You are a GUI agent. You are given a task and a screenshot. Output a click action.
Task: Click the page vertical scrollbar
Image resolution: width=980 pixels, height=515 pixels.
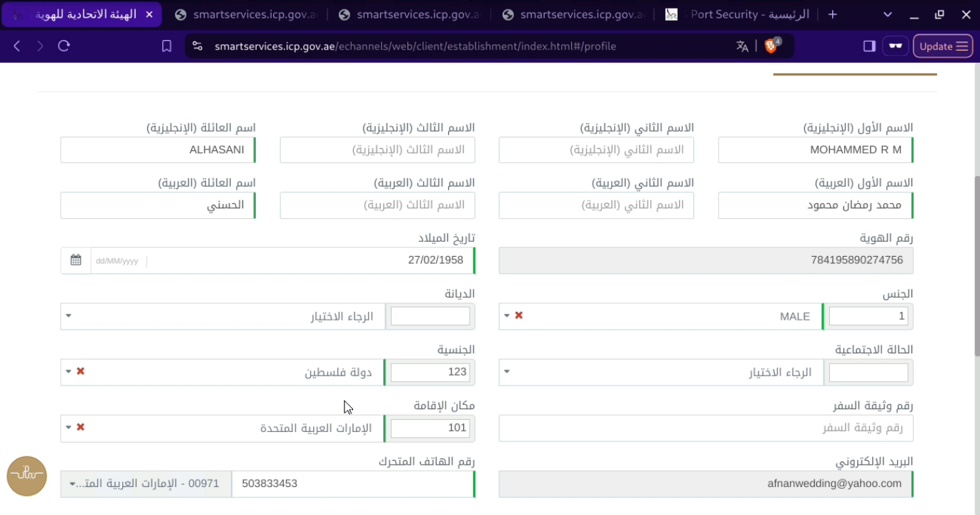click(x=976, y=266)
